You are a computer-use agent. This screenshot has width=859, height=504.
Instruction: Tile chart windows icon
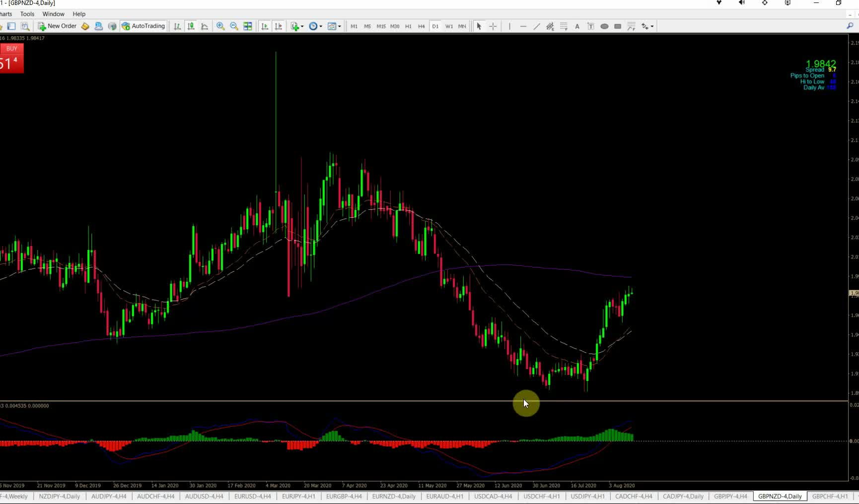[x=247, y=26]
